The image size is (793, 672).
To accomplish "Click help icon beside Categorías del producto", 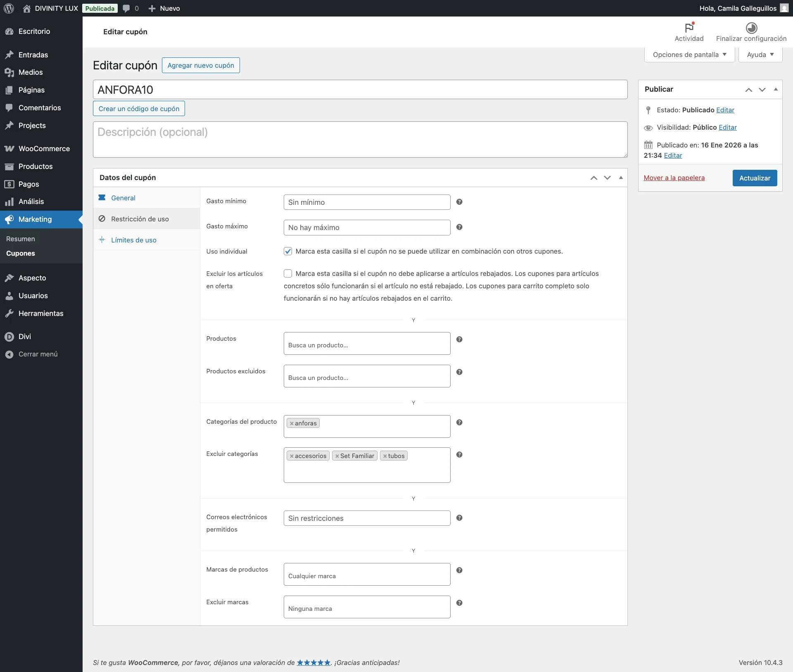I will (459, 423).
